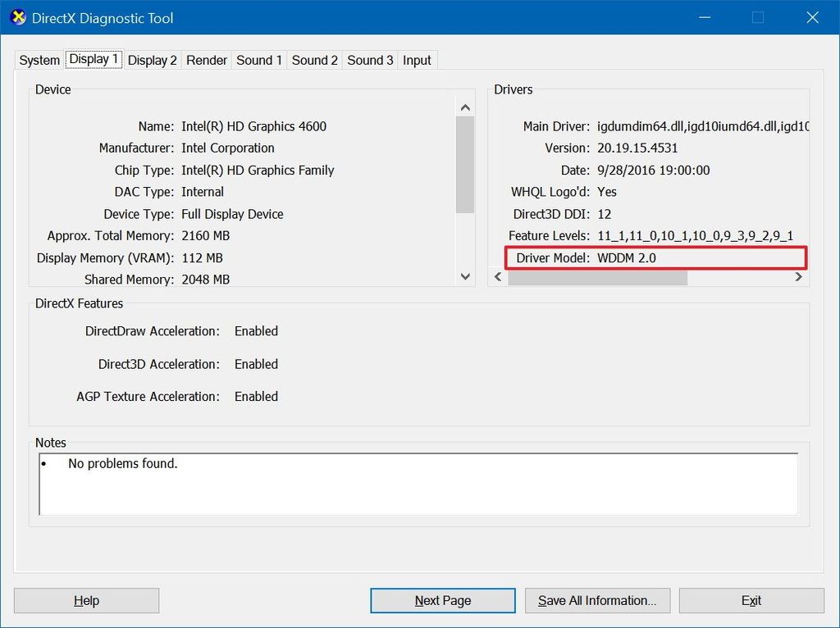Click the right scroll arrow under Drivers section
Viewport: 840px width, 628px height.
798,277
